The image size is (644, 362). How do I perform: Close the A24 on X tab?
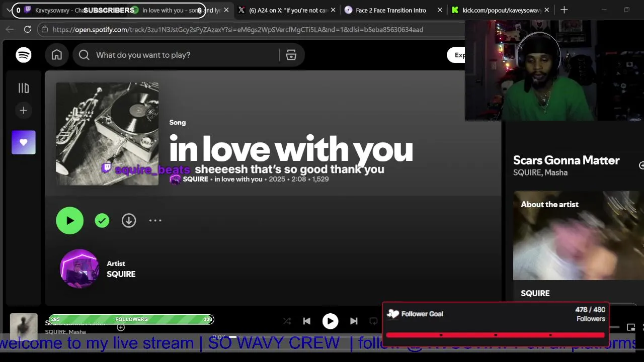coord(333,10)
